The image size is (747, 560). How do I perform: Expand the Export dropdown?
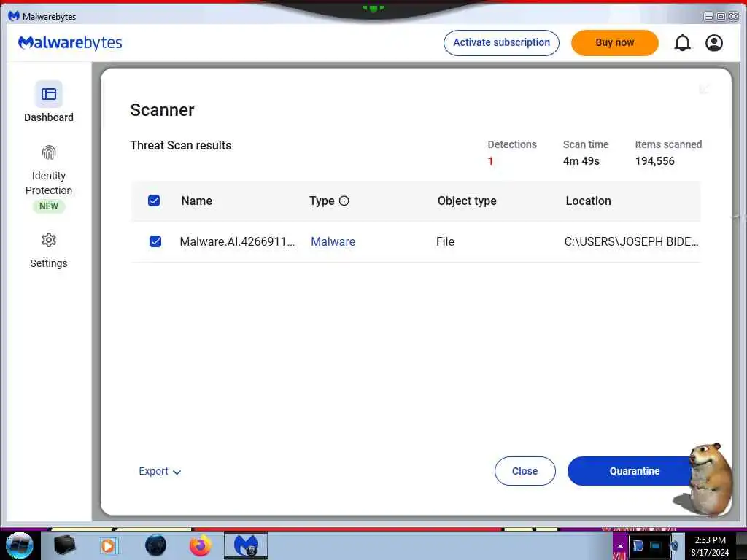click(x=160, y=472)
